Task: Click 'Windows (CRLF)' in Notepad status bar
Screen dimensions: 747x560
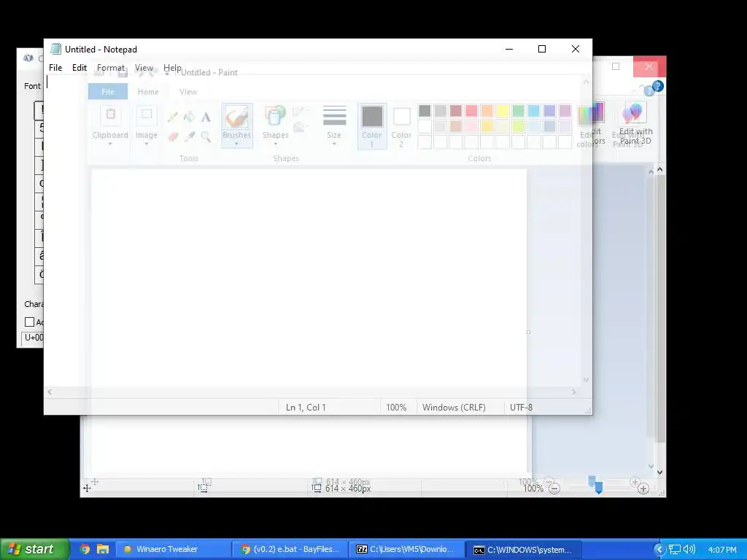Action: point(454,408)
